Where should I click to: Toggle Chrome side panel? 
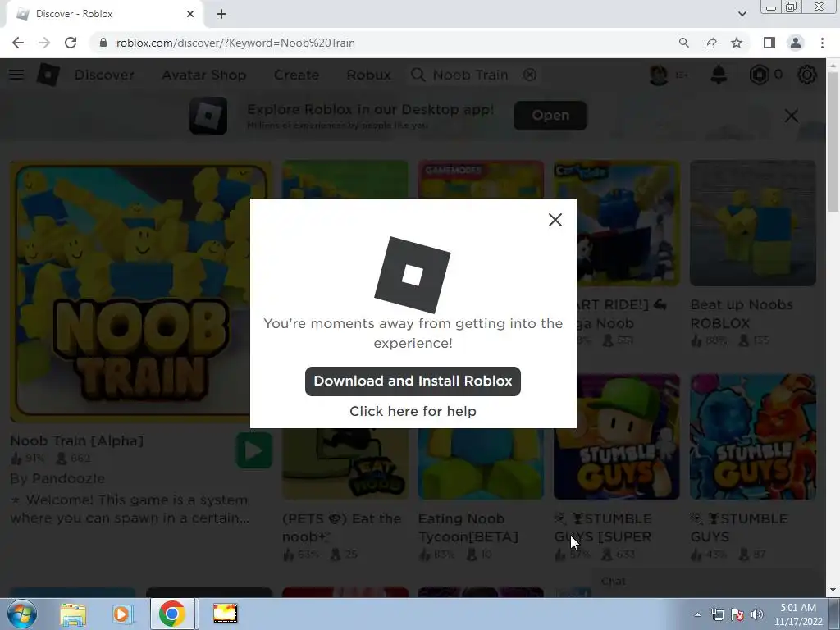pyautogui.click(x=769, y=43)
